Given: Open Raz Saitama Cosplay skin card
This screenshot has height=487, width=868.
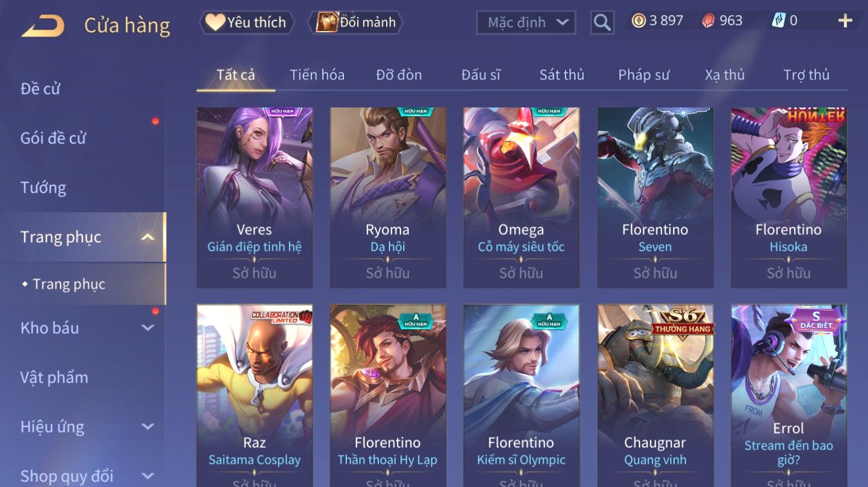Looking at the screenshot, I should (255, 396).
